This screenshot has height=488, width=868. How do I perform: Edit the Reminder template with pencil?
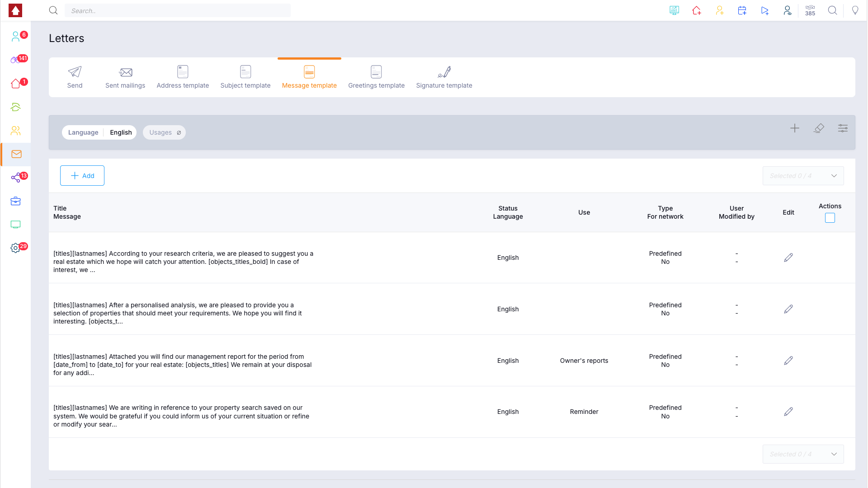788,412
